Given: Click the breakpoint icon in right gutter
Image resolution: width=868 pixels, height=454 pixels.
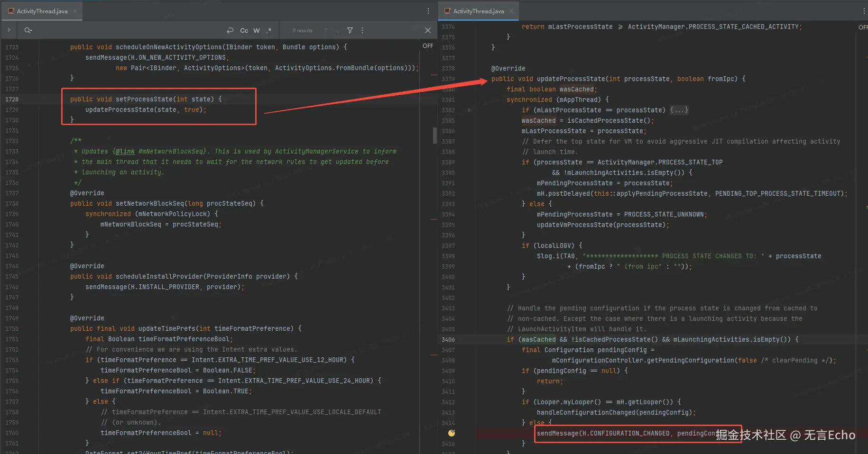Looking at the screenshot, I should coord(452,433).
